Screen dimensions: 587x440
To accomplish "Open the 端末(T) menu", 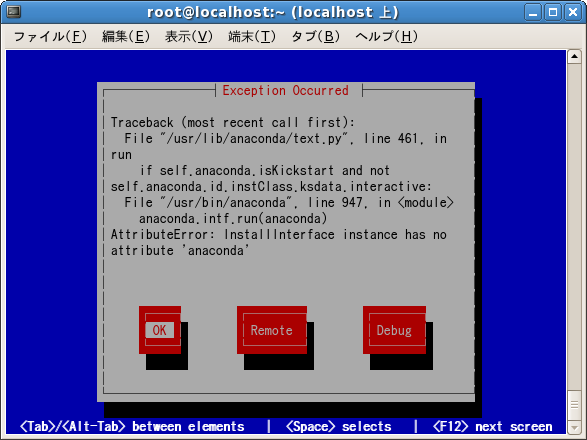I will (x=252, y=37).
